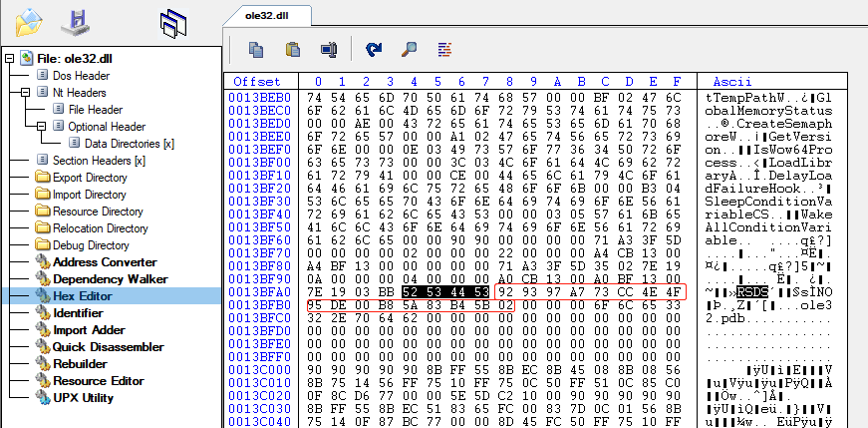
Task: Click the Debug Directory folder icon
Action: (x=42, y=245)
